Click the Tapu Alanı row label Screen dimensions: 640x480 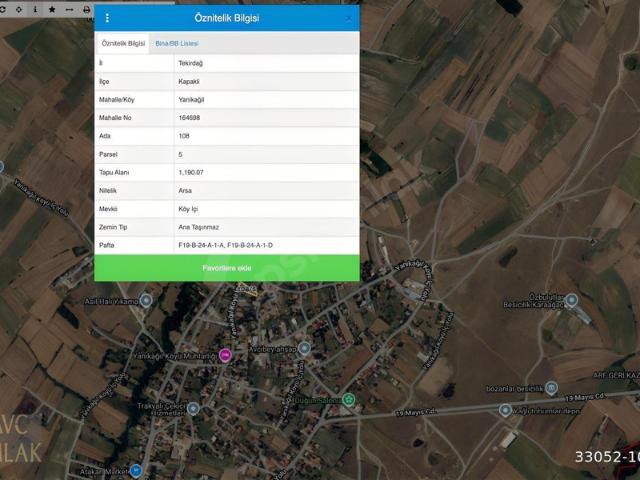[x=114, y=172]
